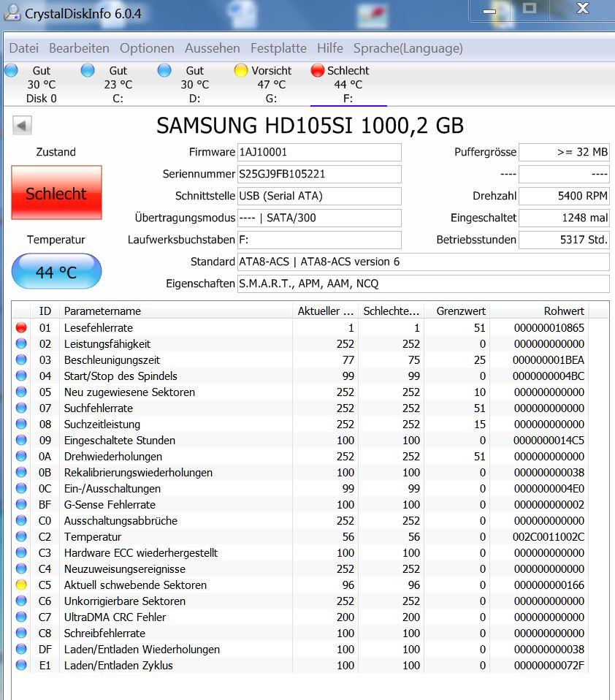
Task: Click blue icon of Beschleunigungszeit row
Action: pos(21,359)
